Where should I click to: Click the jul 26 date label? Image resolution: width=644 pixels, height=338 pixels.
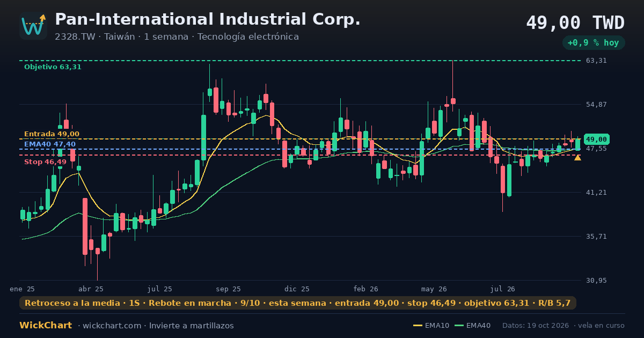(503, 289)
